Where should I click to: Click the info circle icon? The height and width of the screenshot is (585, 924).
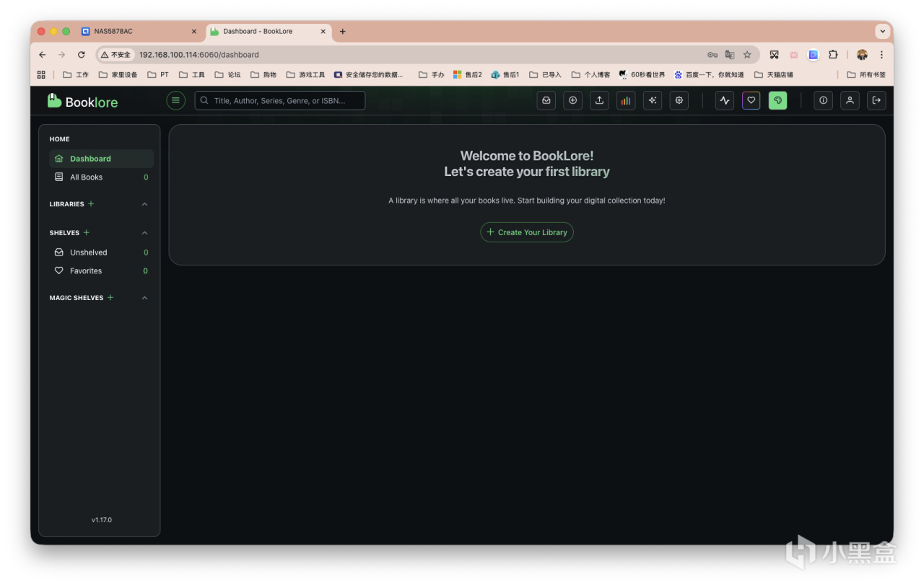tap(824, 100)
